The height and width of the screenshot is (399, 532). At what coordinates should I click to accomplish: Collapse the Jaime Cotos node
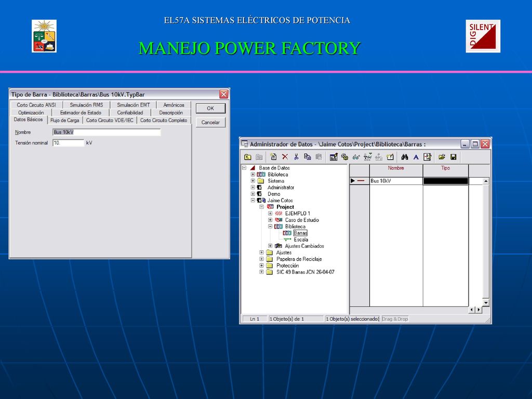point(253,200)
